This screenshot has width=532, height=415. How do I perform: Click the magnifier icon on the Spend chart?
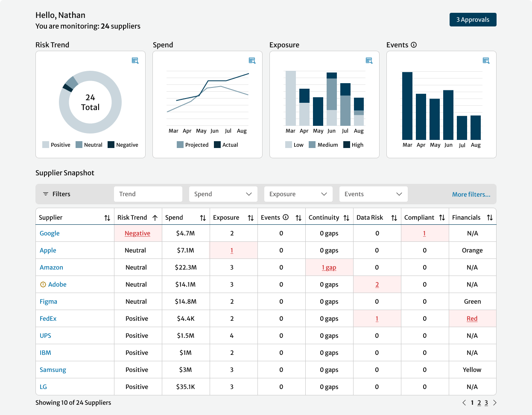coord(252,61)
